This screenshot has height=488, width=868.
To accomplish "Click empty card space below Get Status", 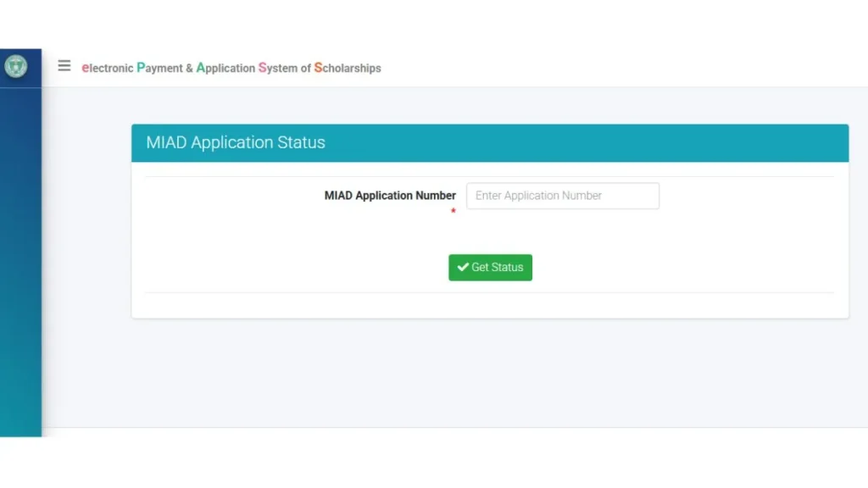I will (490, 305).
